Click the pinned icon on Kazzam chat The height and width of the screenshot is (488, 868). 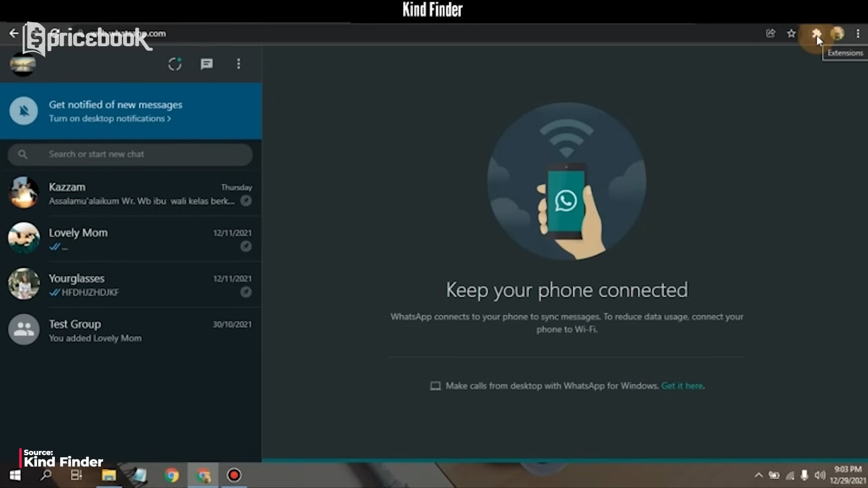pyautogui.click(x=246, y=201)
